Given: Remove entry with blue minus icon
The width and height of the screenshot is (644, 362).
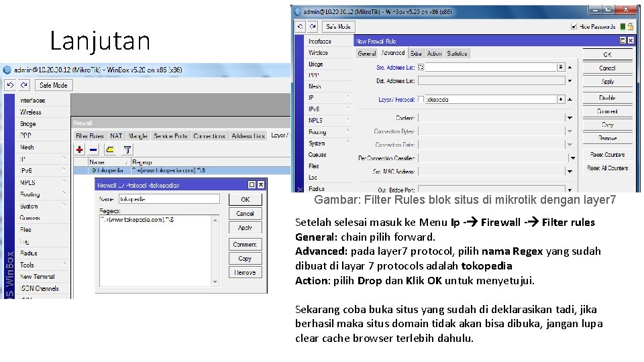Looking at the screenshot, I should 94,149.
